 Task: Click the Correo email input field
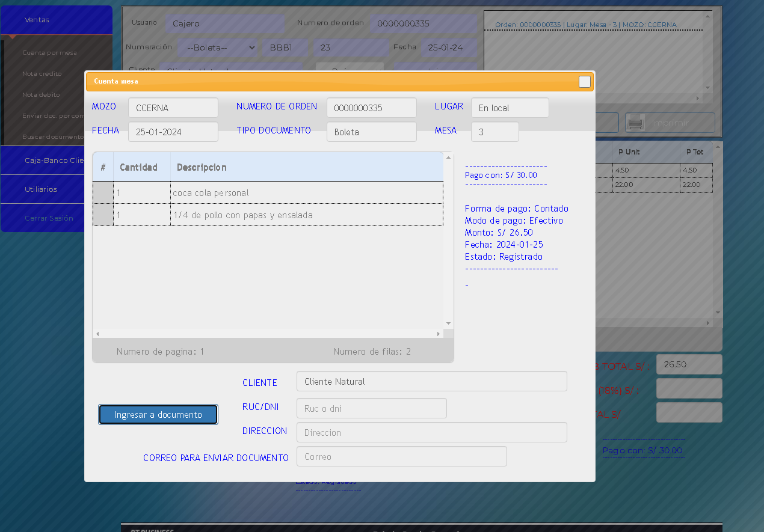(401, 456)
